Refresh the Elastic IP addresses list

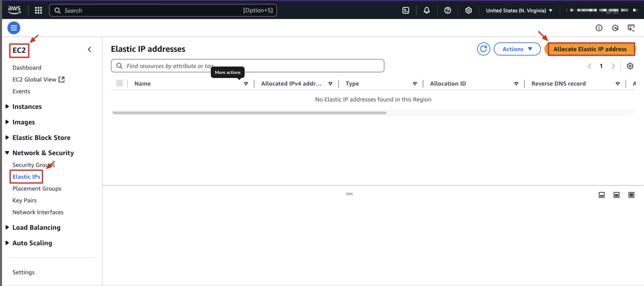point(483,49)
